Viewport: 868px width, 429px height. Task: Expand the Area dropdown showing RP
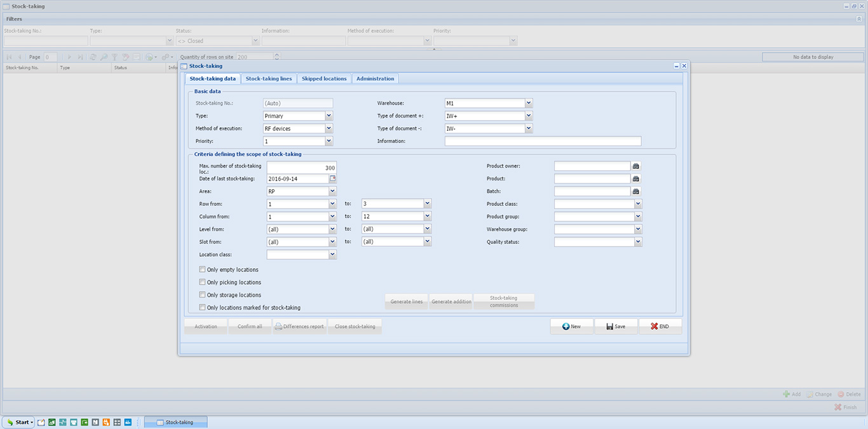tap(332, 191)
